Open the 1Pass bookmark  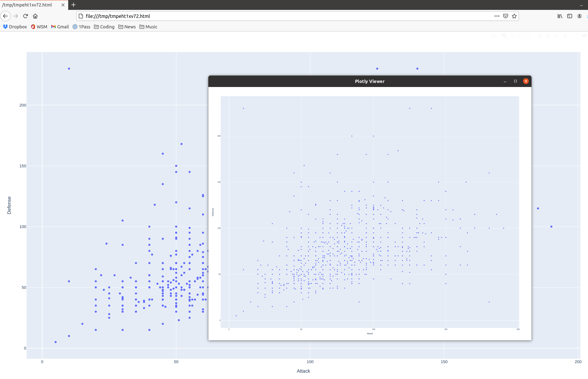81,27
